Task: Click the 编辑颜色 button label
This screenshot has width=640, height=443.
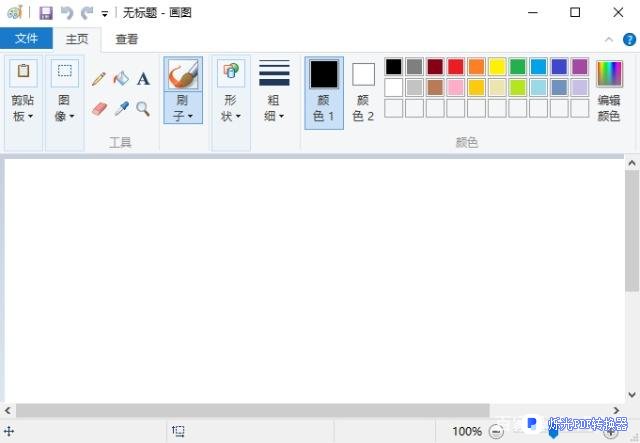Action: [609, 108]
